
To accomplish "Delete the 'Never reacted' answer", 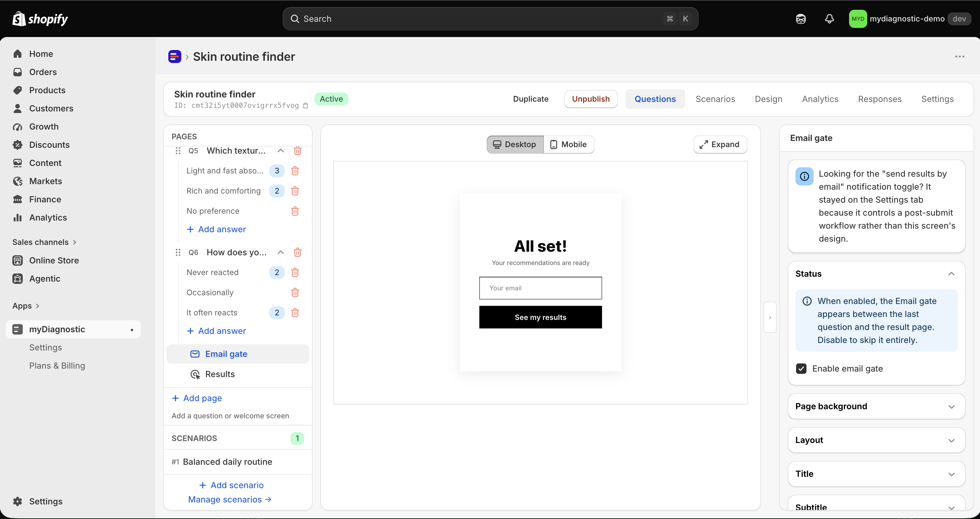I will pyautogui.click(x=295, y=272).
